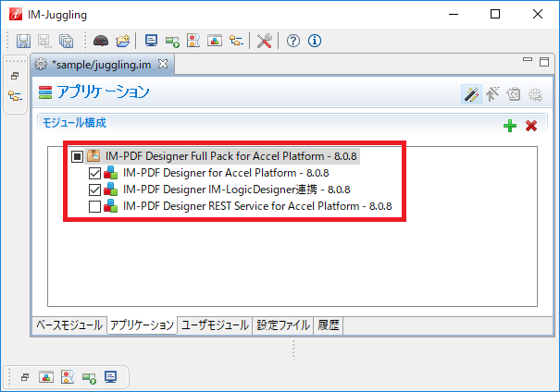
Task: Click document shapes icon in bottom bar
Action: coord(68,377)
